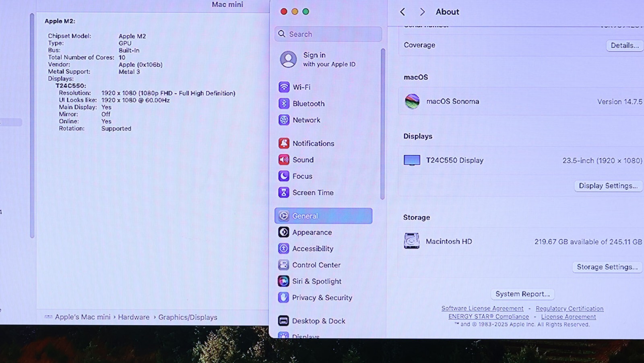Click the Search field in System Settings
644x363 pixels.
click(x=328, y=34)
